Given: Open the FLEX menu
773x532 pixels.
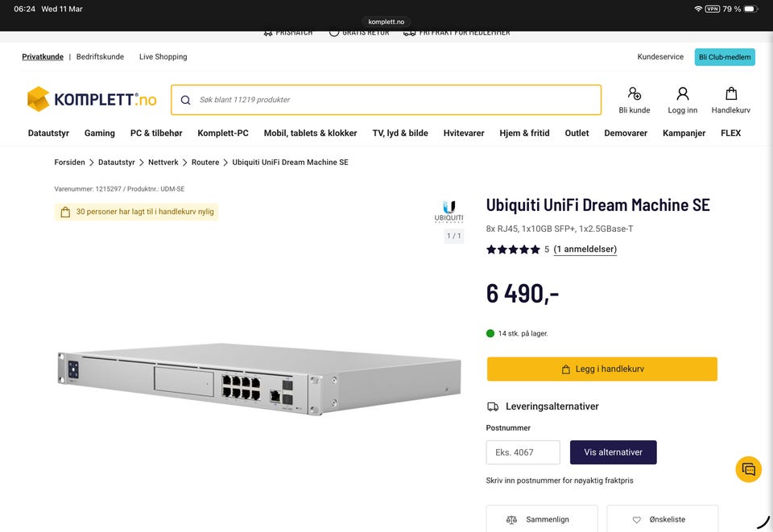Looking at the screenshot, I should [x=730, y=133].
